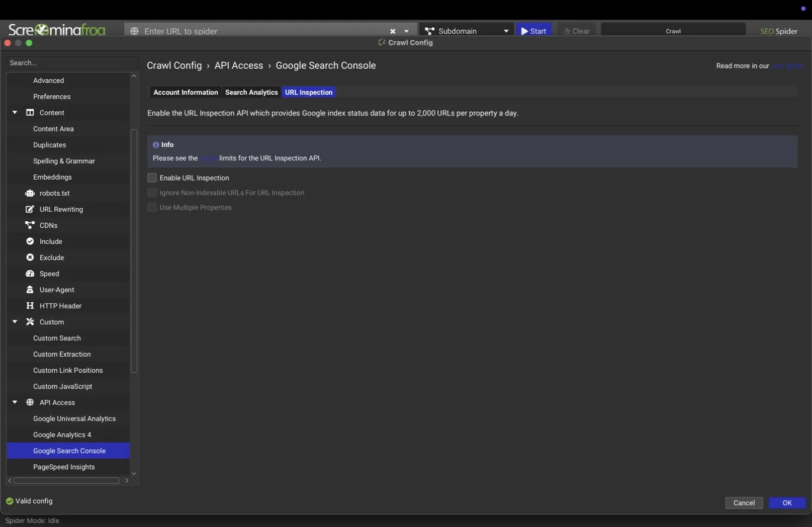812x527 pixels.
Task: Click the HTTP Header H icon
Action: click(30, 306)
